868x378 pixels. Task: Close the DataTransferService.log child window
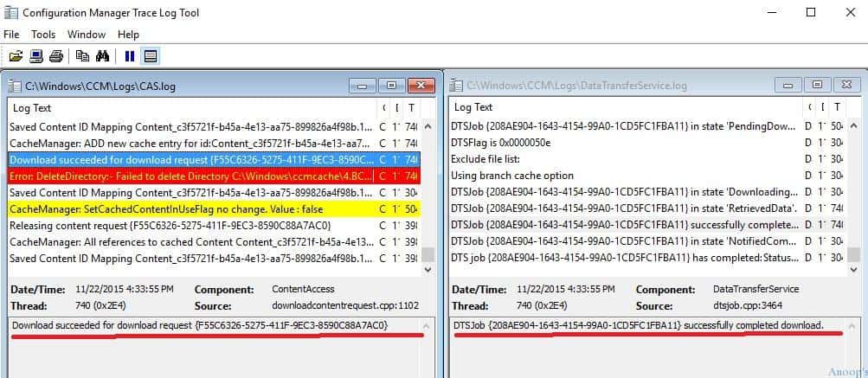point(846,85)
